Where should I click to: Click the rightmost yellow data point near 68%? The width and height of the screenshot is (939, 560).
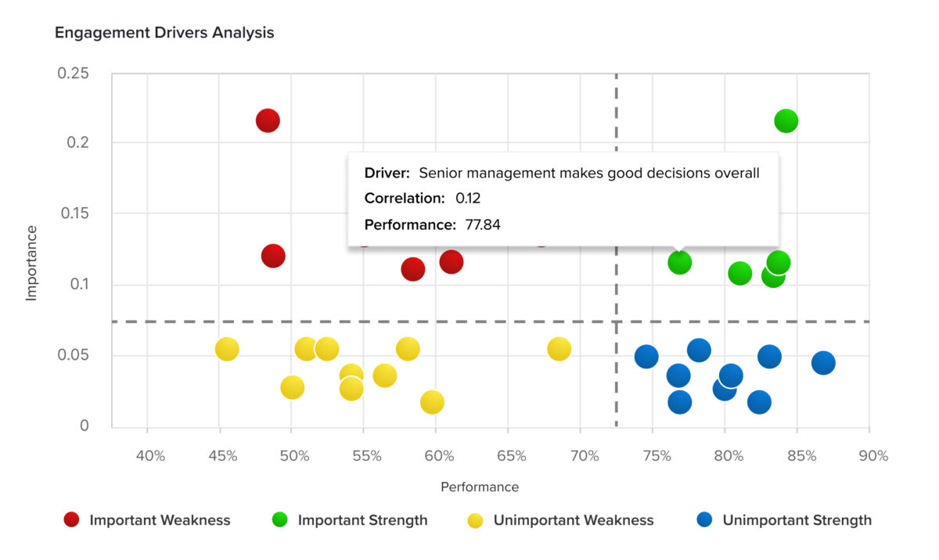click(x=558, y=349)
